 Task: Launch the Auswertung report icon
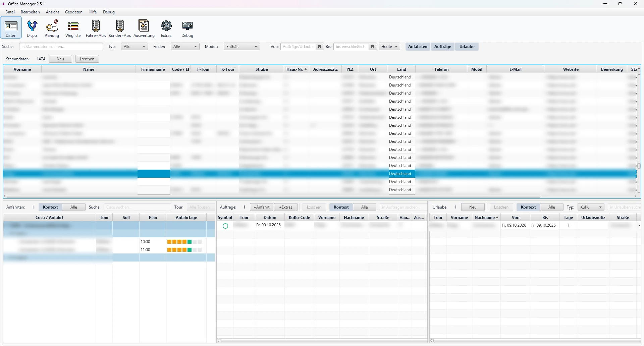(144, 28)
